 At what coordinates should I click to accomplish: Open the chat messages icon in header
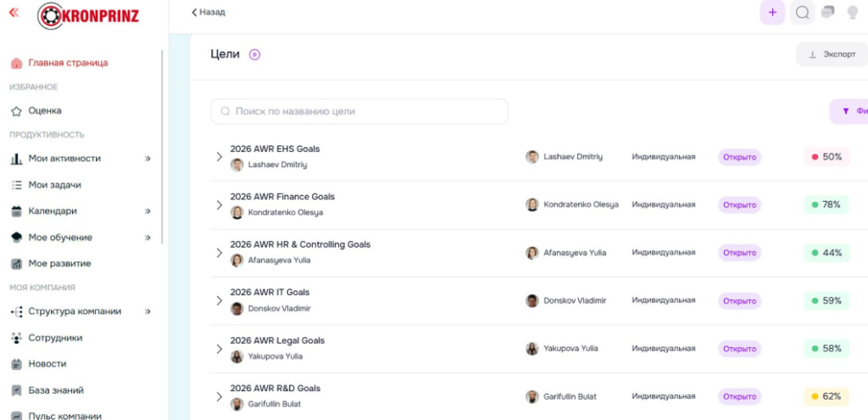click(827, 12)
